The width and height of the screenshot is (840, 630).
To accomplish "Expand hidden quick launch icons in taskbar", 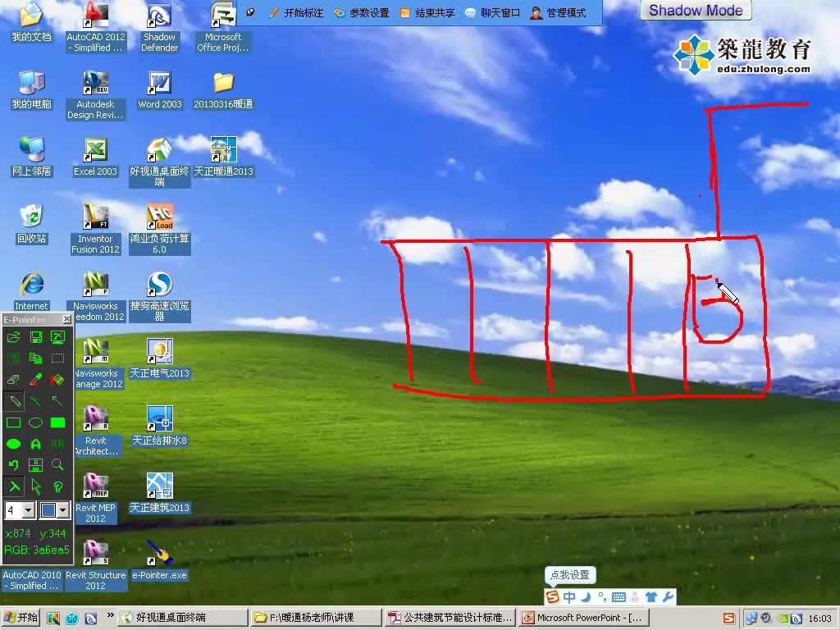I will click(x=111, y=616).
